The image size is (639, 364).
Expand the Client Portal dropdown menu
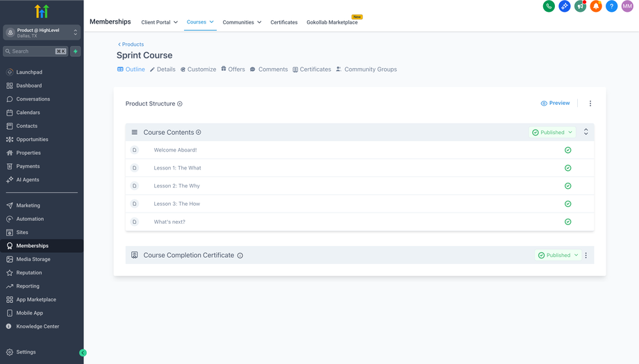(159, 22)
